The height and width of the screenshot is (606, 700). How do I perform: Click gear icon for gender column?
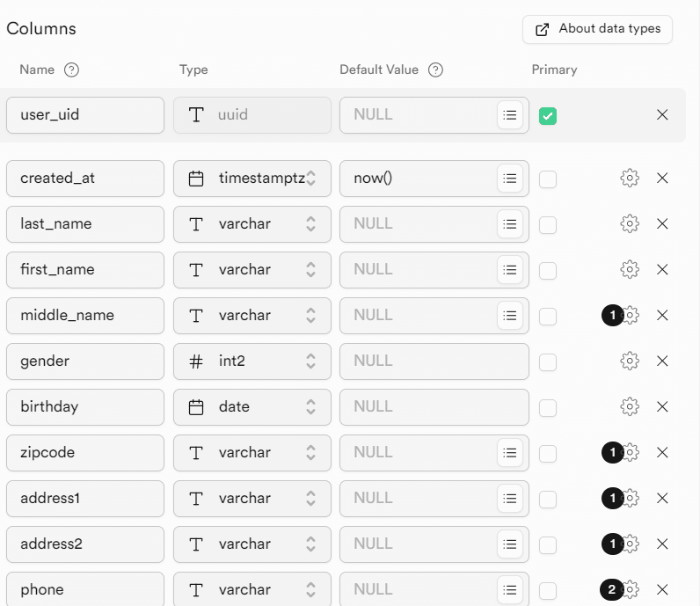(630, 361)
